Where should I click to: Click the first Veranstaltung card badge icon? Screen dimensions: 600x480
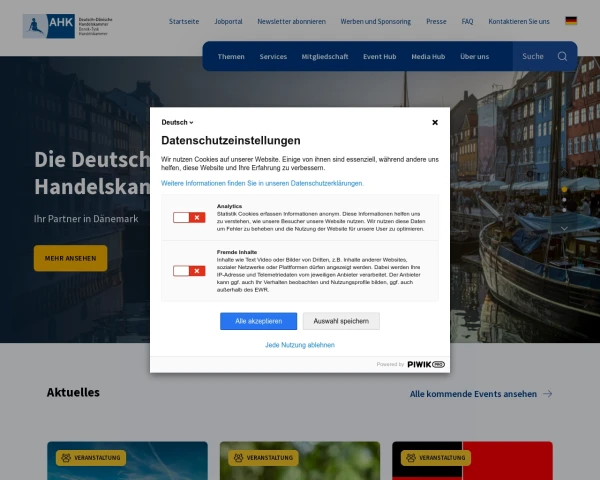pyautogui.click(x=66, y=458)
